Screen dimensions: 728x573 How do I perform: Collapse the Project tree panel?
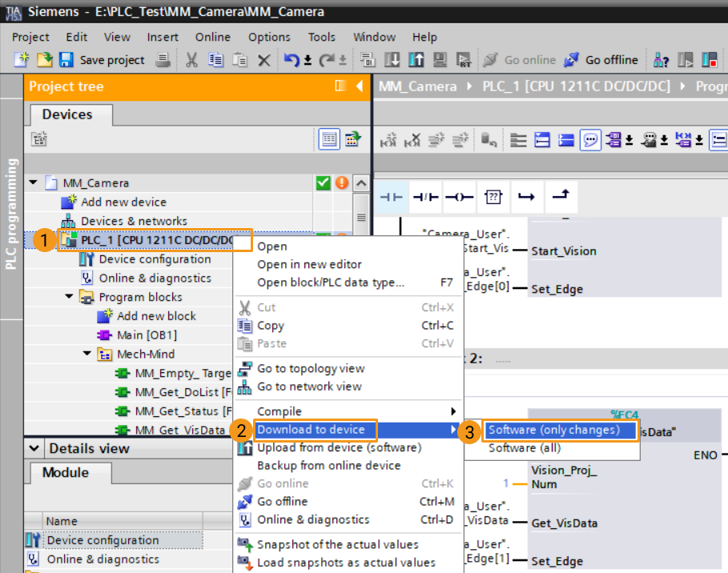point(360,86)
